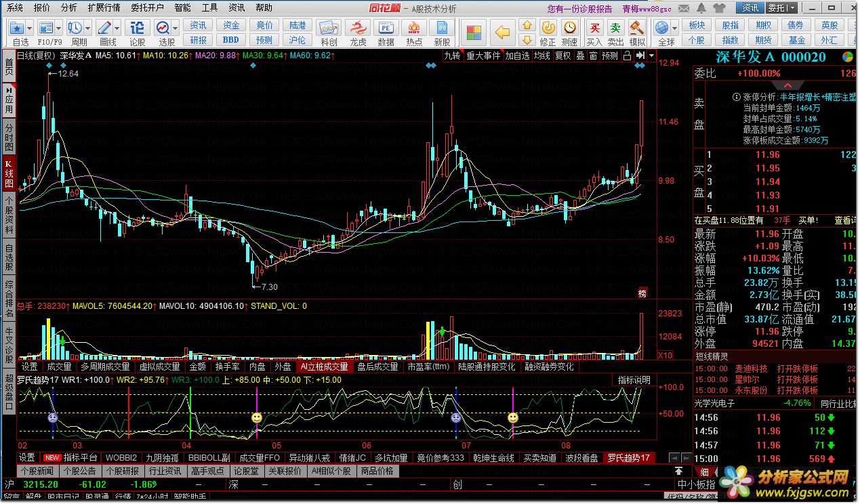Switch to the 波段看盘 indicator tab
Screen dimensions: 860x504
582,458
